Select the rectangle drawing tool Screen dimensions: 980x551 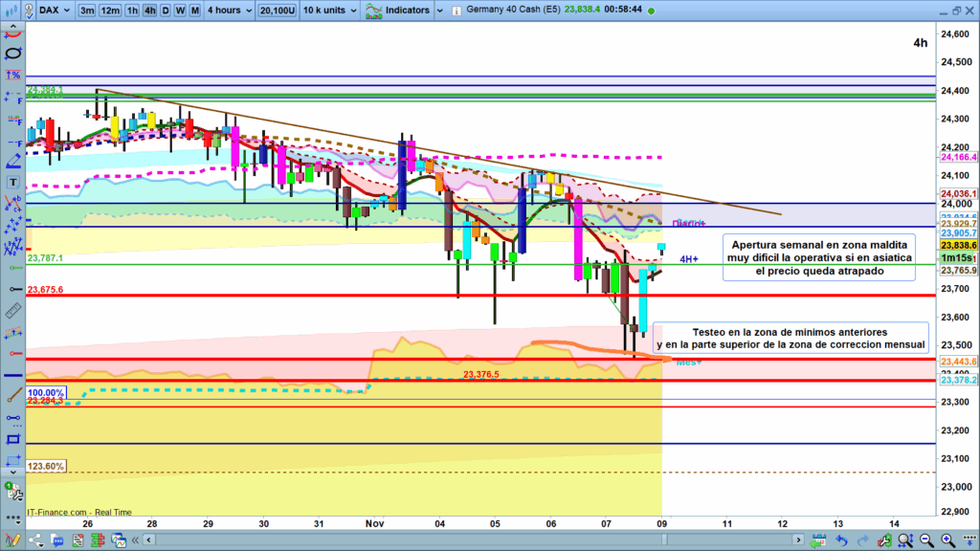(13, 438)
